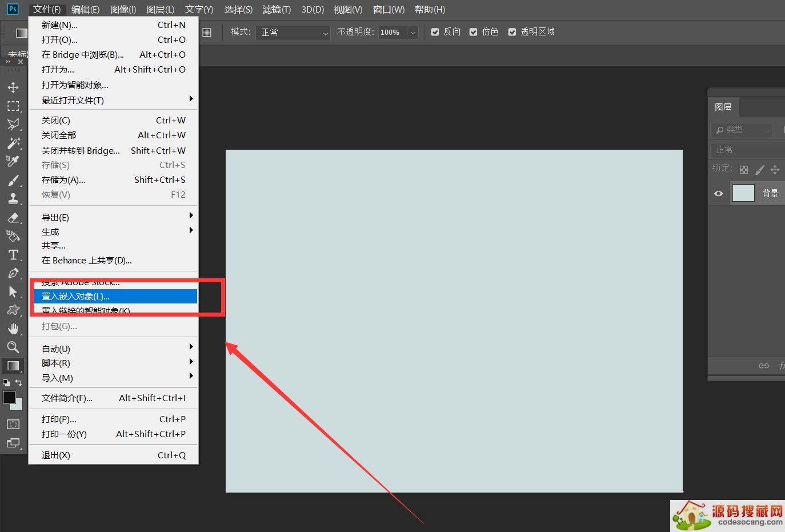This screenshot has width=785, height=532.
Task: Select the 背景 layer thumbnail
Action: pyautogui.click(x=743, y=193)
